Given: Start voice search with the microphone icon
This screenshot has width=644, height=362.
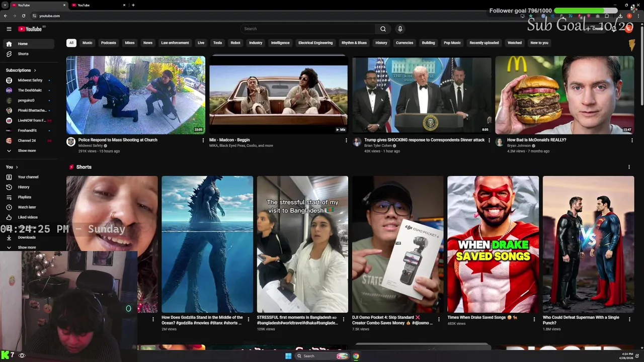Looking at the screenshot, I should coord(400,29).
